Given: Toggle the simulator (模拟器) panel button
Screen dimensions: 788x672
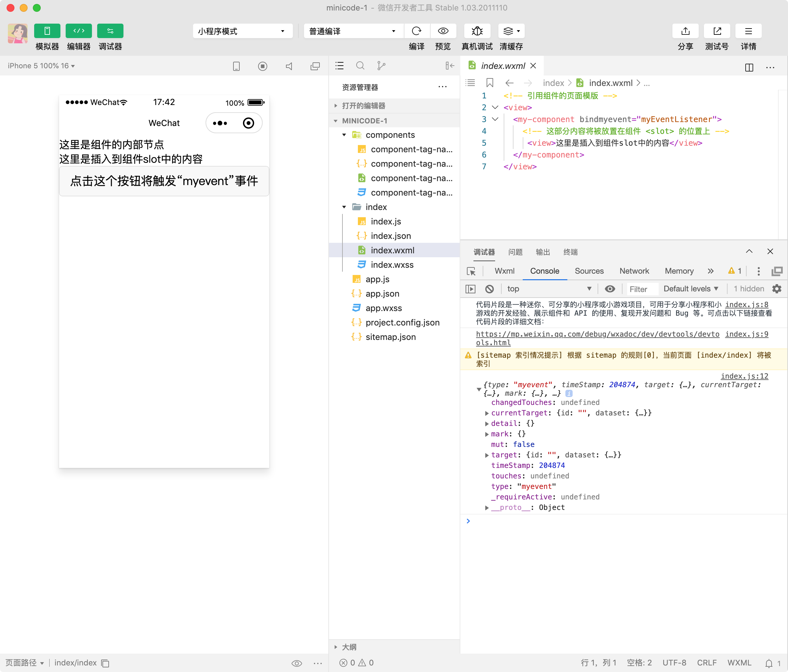Looking at the screenshot, I should (x=47, y=31).
